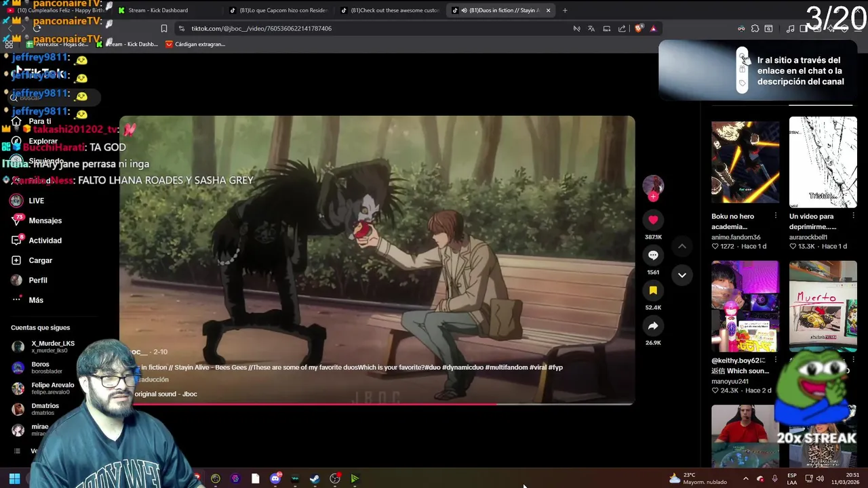This screenshot has height=488, width=868.
Task: Open Cargar upload page
Action: pos(32,260)
